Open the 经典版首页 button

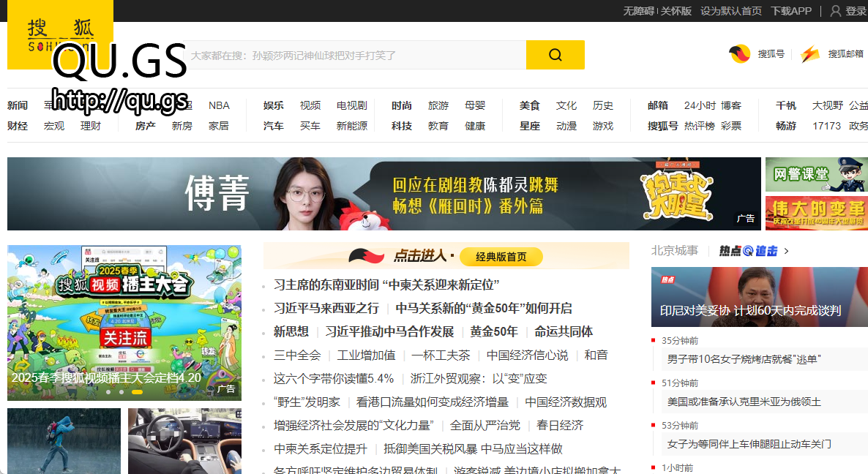click(x=501, y=257)
